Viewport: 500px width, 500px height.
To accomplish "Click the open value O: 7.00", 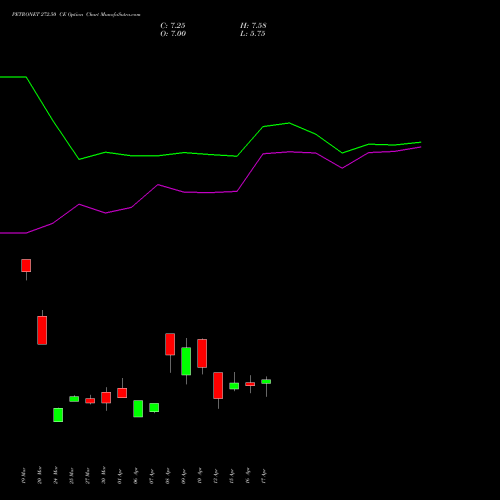I will [x=173, y=33].
